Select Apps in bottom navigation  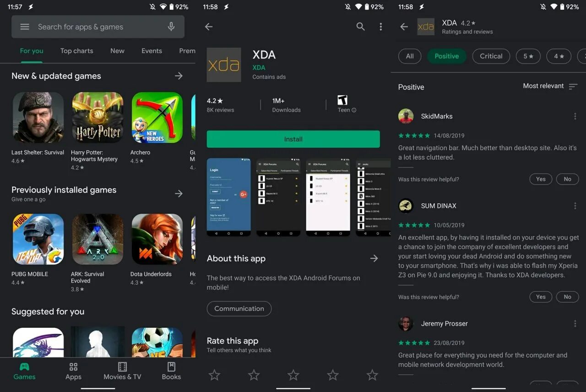pyautogui.click(x=73, y=371)
